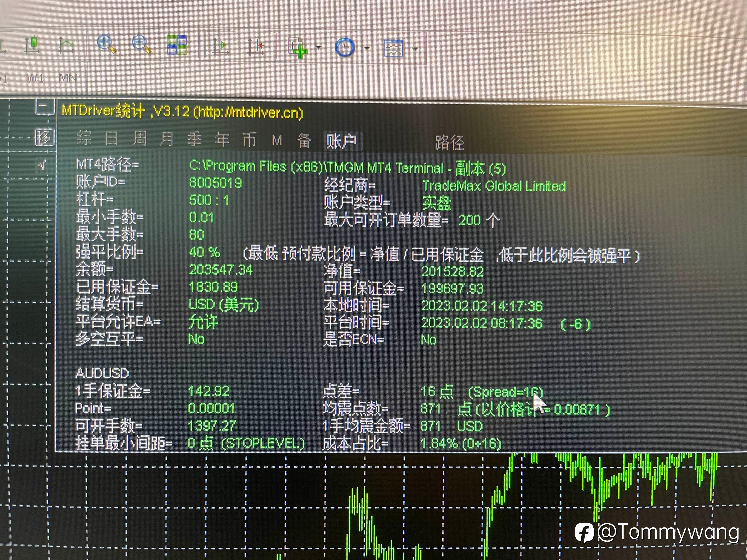
Task: Click the periods clock icon
Action: pos(345,48)
